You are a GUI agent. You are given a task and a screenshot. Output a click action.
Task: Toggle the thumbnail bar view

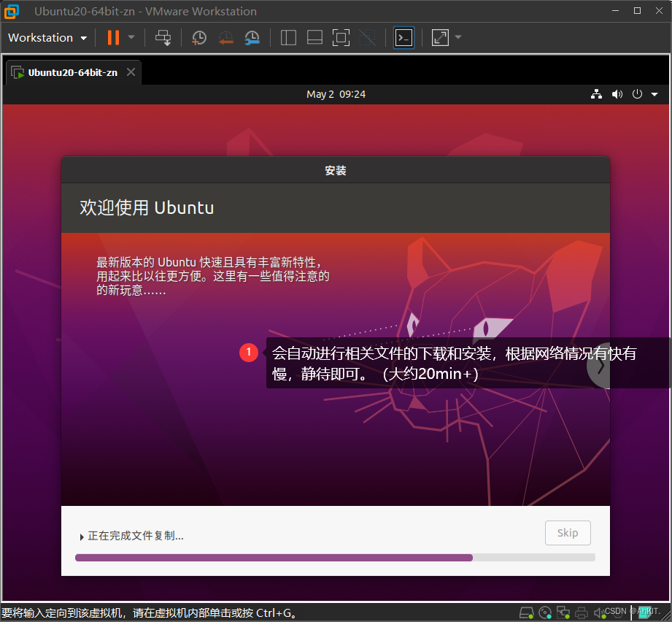coord(314,38)
